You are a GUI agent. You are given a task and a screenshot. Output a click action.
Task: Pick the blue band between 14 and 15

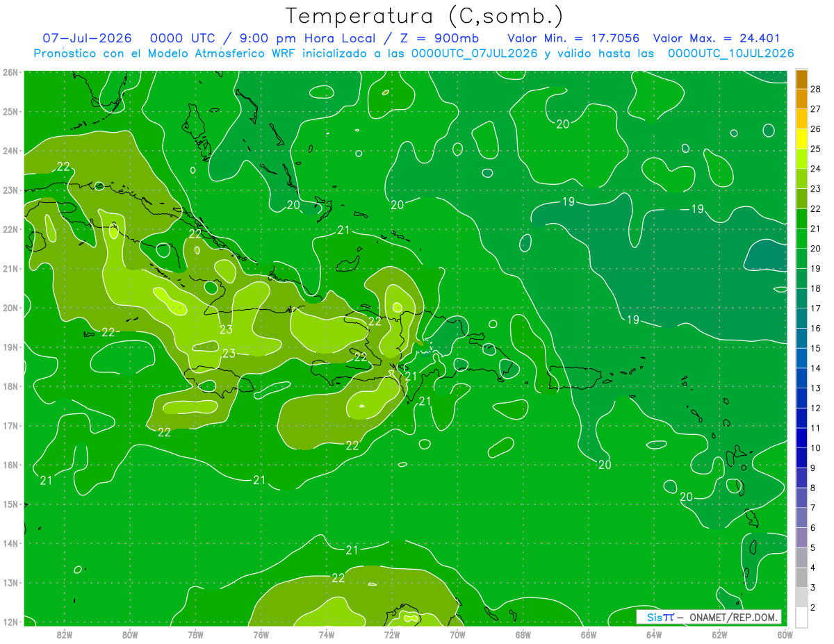801,358
